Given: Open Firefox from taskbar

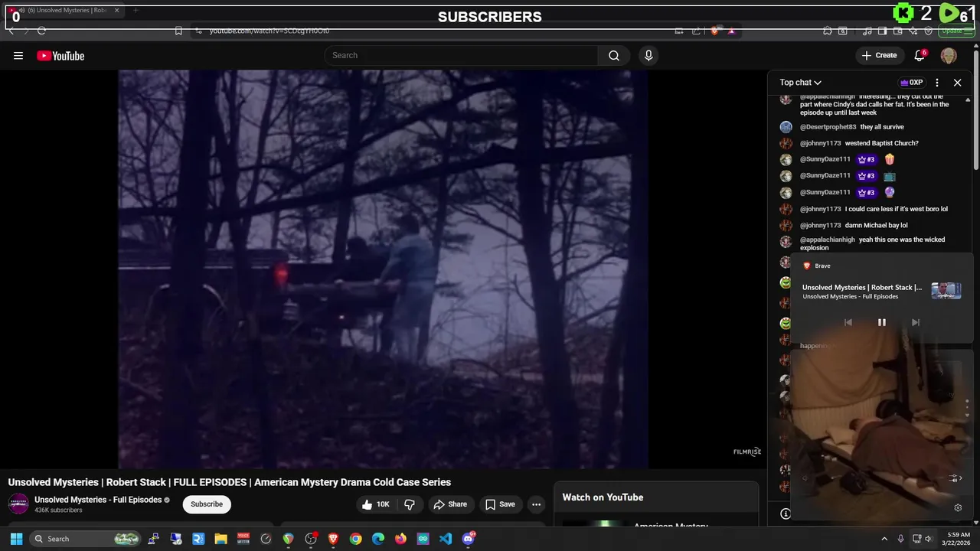Looking at the screenshot, I should point(400,539).
